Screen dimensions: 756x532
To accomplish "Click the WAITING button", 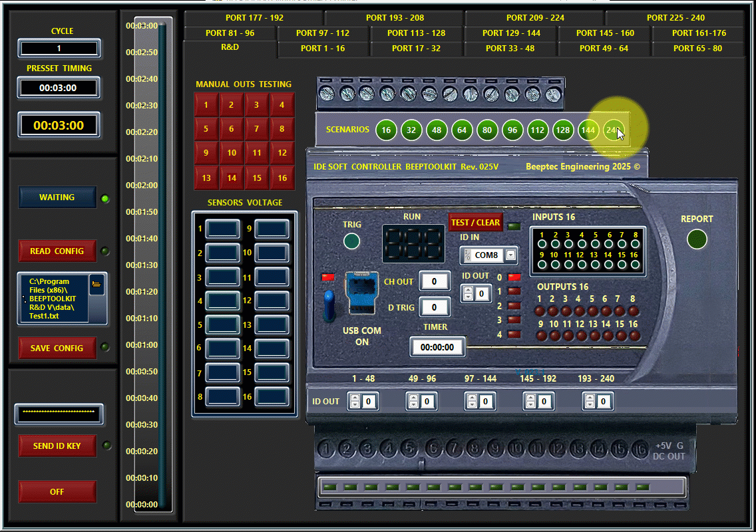I will [57, 198].
